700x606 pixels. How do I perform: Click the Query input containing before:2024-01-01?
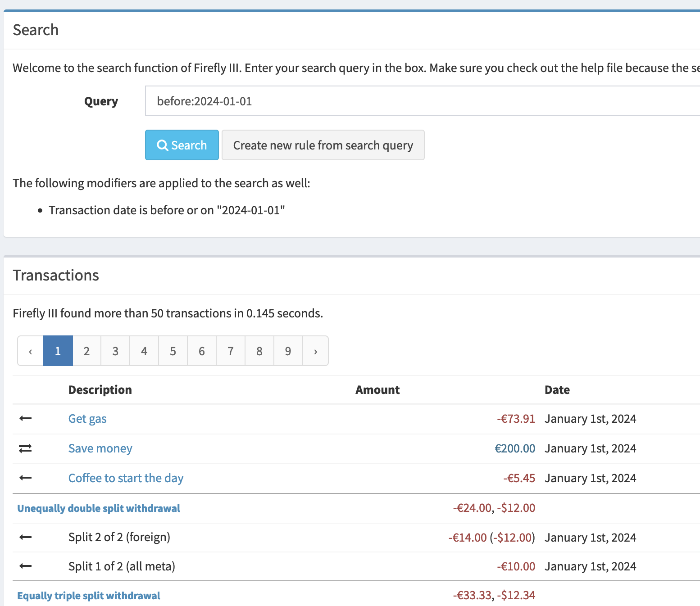[315, 101]
